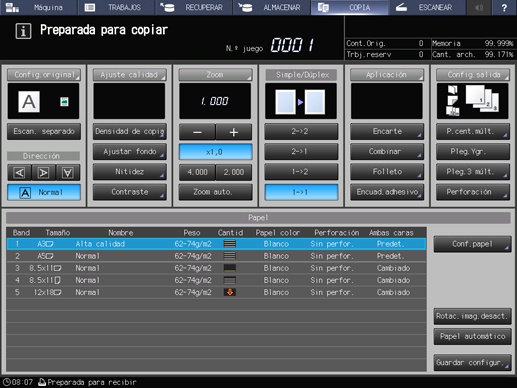This screenshot has height=388, width=517.
Task: Select the Normal direction option
Action: 44,192
